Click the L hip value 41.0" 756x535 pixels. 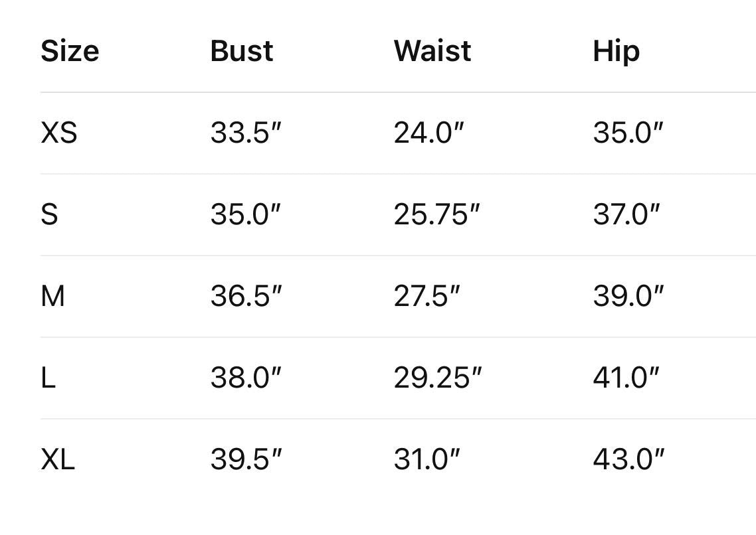click(x=626, y=378)
